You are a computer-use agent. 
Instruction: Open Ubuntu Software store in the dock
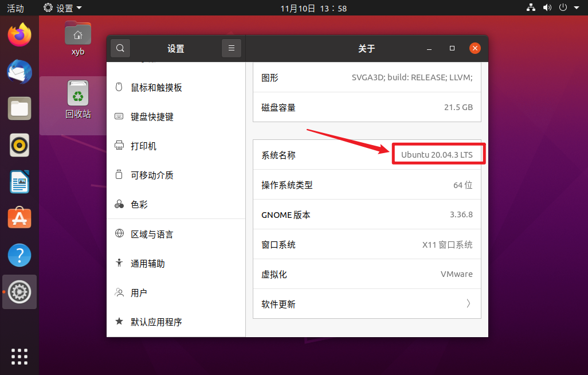point(19,218)
